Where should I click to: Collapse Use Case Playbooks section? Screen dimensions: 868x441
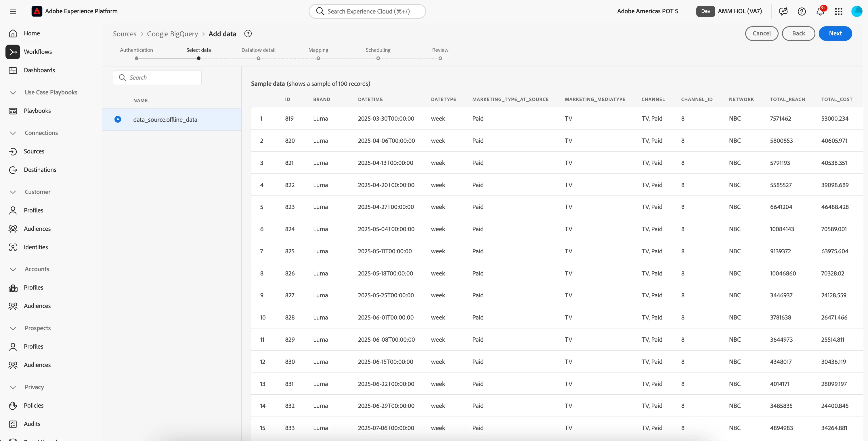[x=13, y=92]
